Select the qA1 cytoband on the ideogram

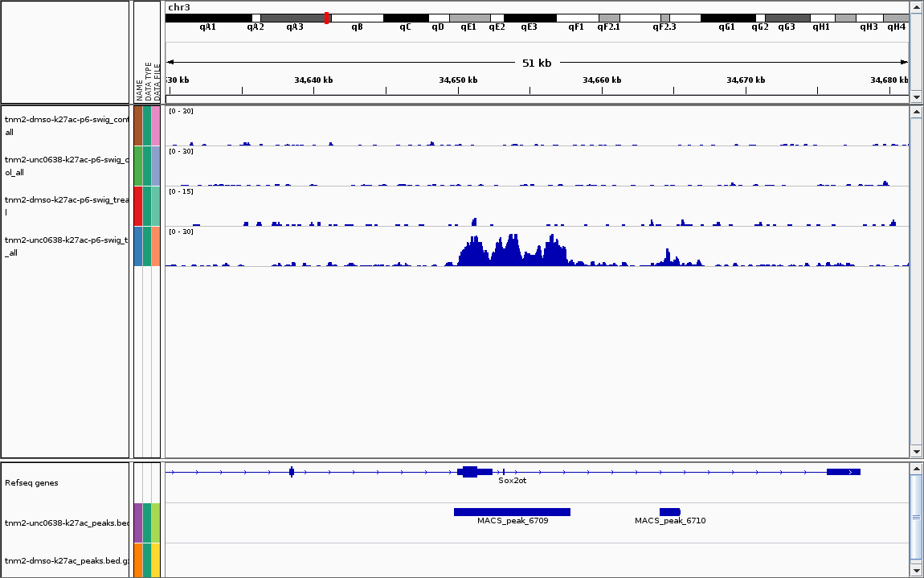[x=208, y=18]
